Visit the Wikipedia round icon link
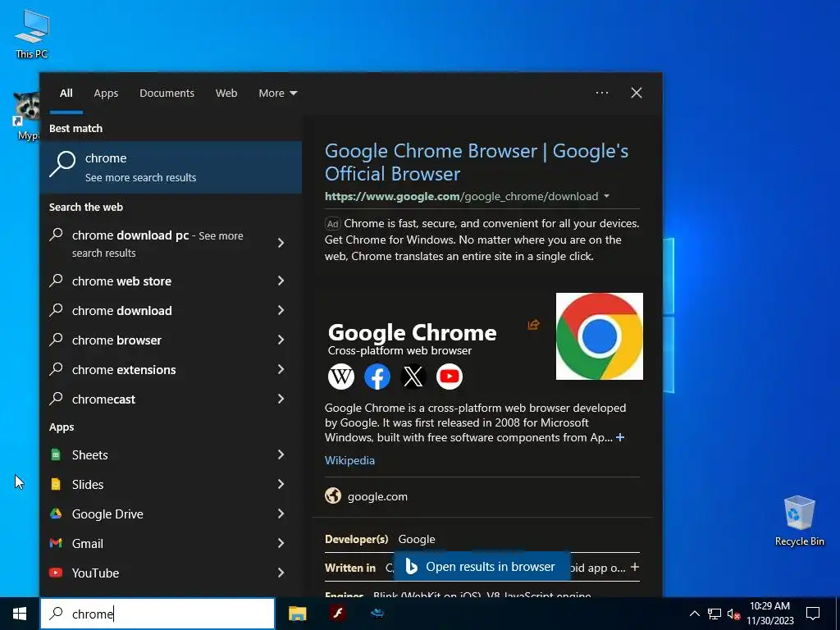Image resolution: width=840 pixels, height=630 pixels. tap(341, 377)
